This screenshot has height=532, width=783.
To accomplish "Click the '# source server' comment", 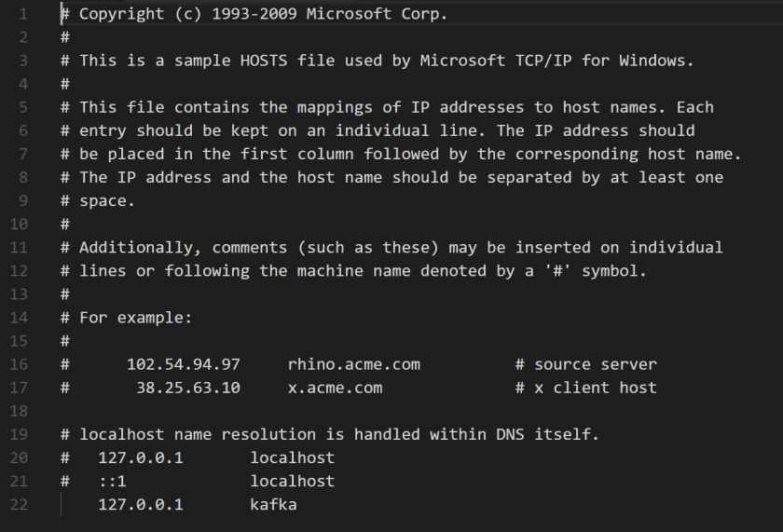I will pyautogui.click(x=585, y=364).
